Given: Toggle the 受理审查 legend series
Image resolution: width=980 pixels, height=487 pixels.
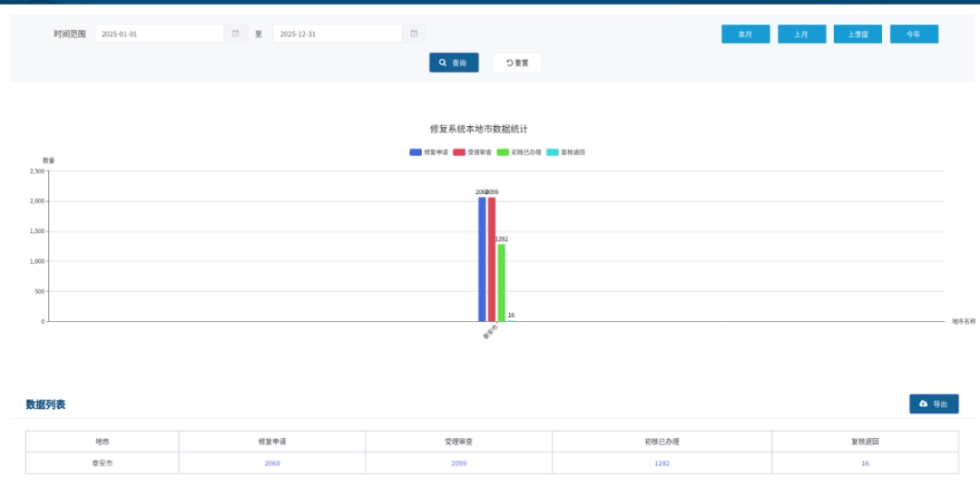Looking at the screenshot, I should (473, 152).
